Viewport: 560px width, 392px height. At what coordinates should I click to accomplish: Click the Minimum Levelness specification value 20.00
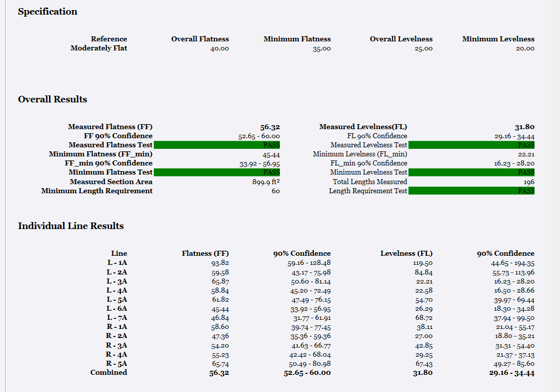pos(525,48)
